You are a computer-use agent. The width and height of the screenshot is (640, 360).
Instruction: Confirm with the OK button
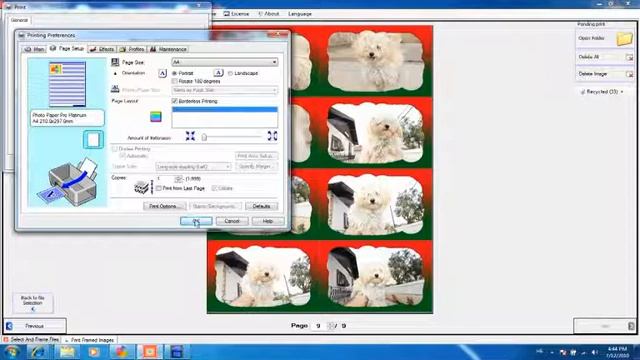[x=196, y=221]
